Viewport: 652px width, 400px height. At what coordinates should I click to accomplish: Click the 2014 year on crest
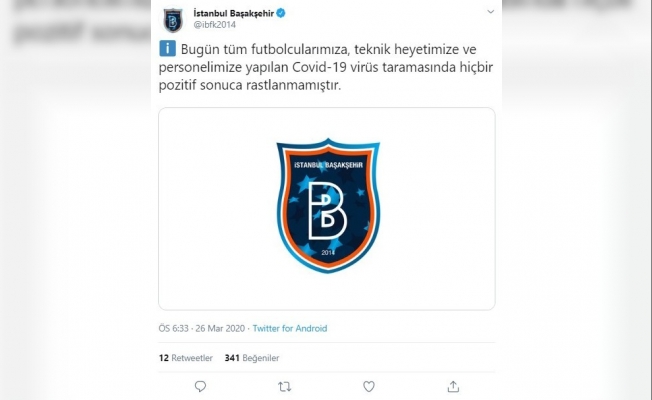tap(328, 252)
